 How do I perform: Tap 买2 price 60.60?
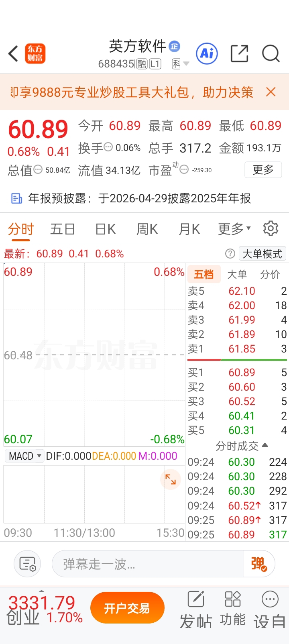tap(242, 387)
